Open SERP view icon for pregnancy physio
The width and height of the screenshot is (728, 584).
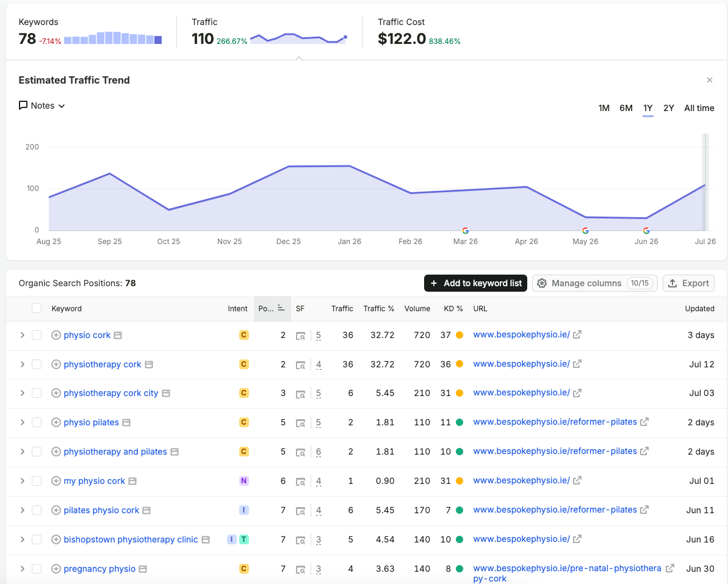click(x=300, y=569)
